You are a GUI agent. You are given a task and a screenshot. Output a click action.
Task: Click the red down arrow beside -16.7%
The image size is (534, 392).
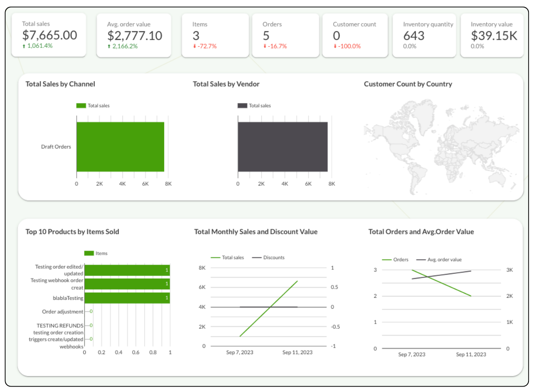(265, 46)
